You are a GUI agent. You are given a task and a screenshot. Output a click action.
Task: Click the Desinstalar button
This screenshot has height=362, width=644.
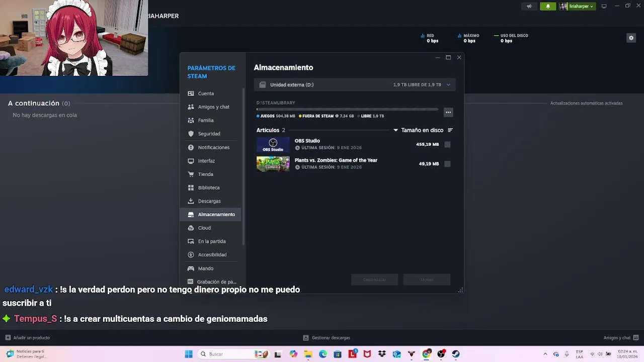[374, 280]
